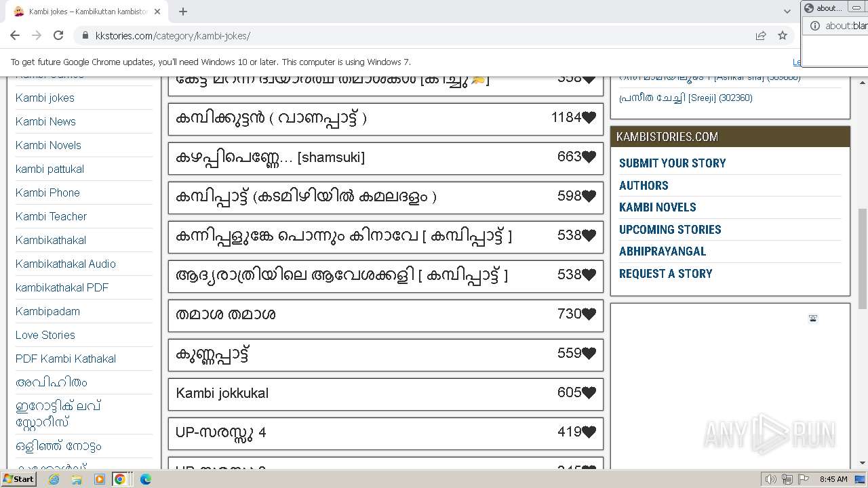Open media player from taskbar
The height and width of the screenshot is (488, 868).
[100, 479]
